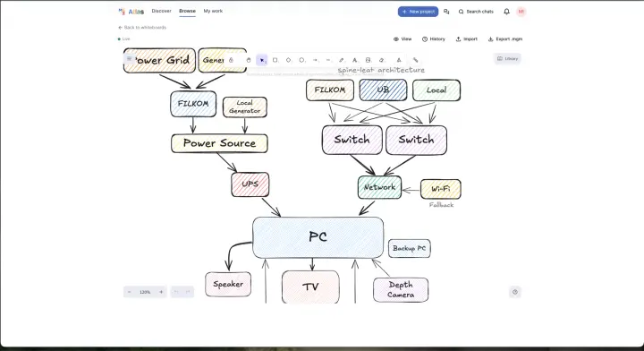Select the left Switch node

click(352, 141)
